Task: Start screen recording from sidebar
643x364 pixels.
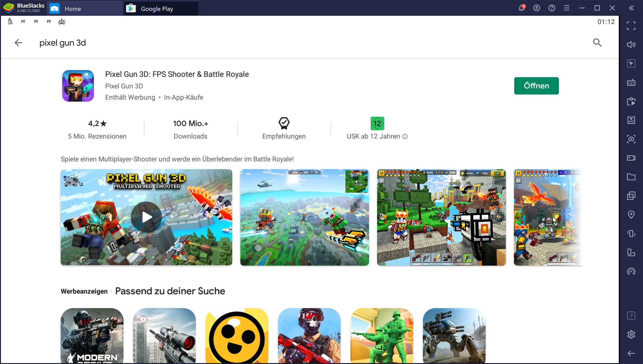Action: click(x=631, y=158)
